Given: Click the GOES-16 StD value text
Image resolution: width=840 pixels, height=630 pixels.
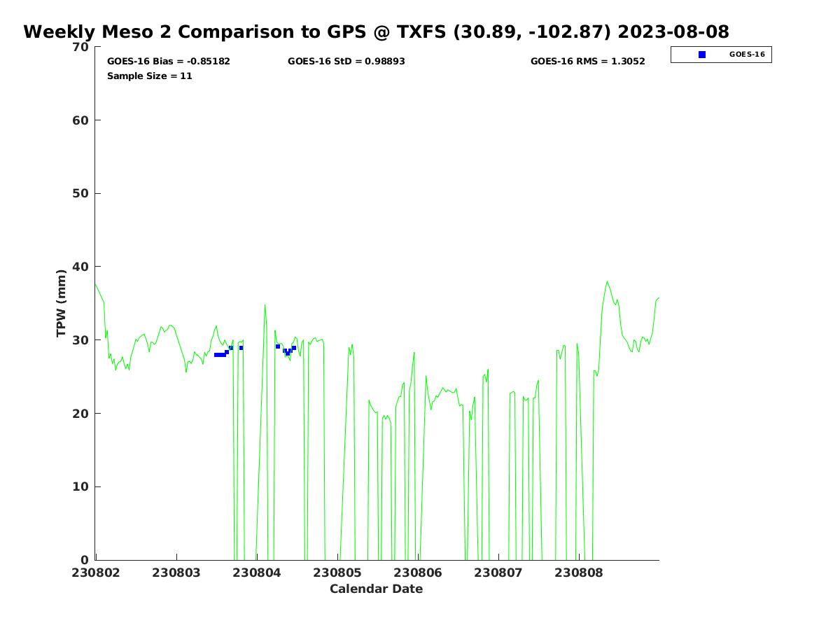Looking at the screenshot, I should 346,62.
